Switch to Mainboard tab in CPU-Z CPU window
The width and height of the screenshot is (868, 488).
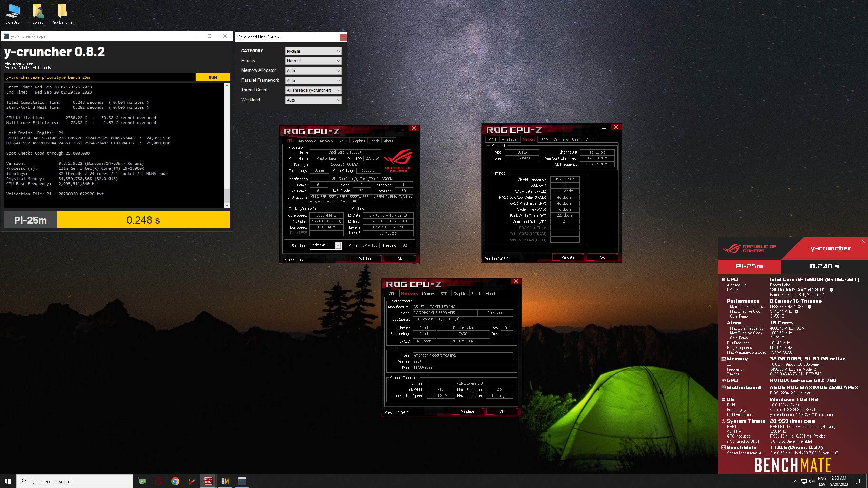pyautogui.click(x=307, y=141)
